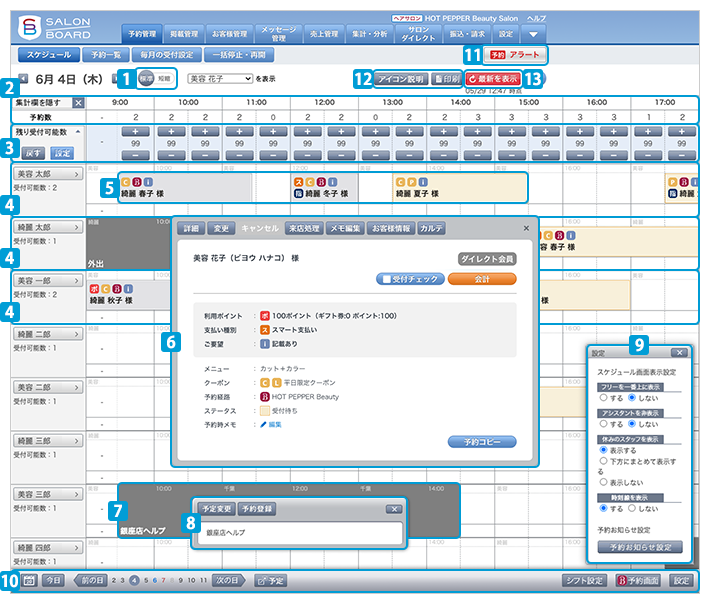Toggle the 標準/短縮 display mode switch

(x=155, y=79)
